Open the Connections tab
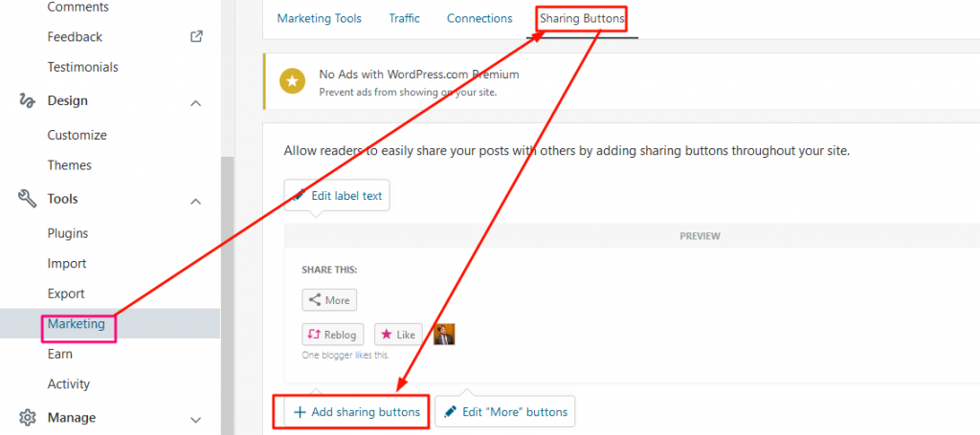 479,19
